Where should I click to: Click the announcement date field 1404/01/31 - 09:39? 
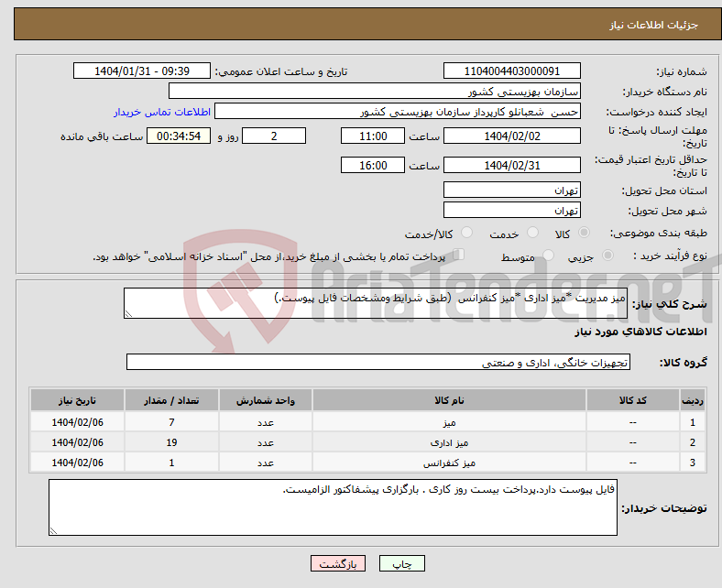tap(142, 71)
